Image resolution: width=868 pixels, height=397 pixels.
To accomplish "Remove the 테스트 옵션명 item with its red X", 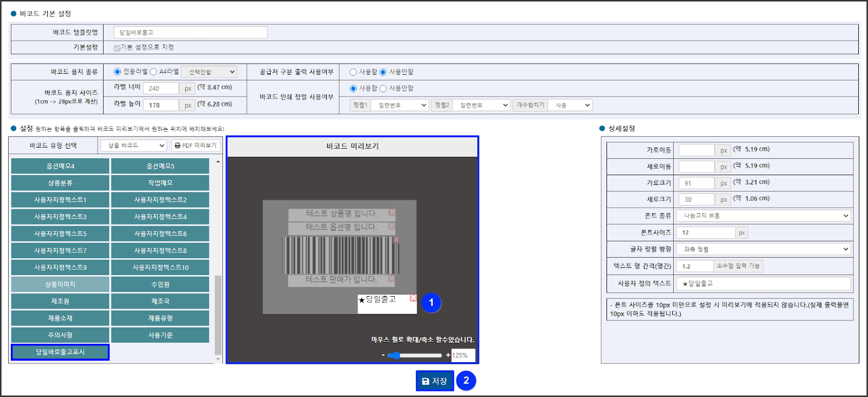I will pos(392,226).
